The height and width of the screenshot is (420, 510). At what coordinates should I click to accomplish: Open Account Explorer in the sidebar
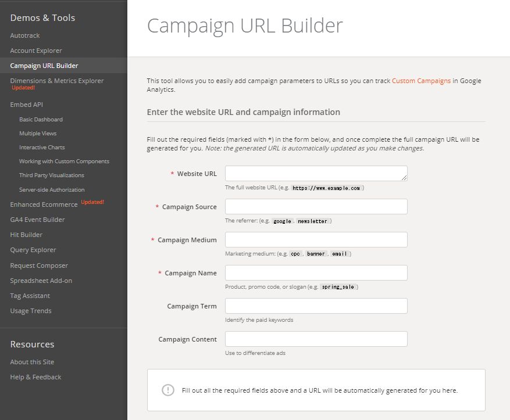(x=36, y=51)
